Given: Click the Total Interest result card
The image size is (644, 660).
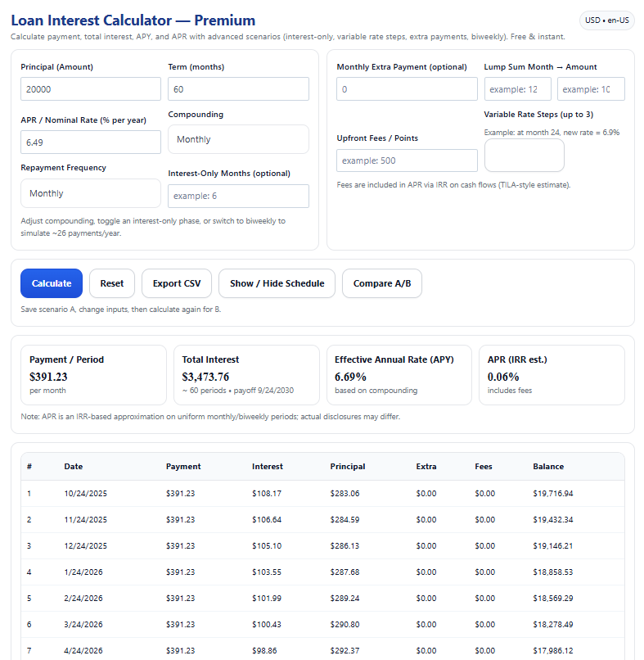Looking at the screenshot, I should tap(246, 375).
